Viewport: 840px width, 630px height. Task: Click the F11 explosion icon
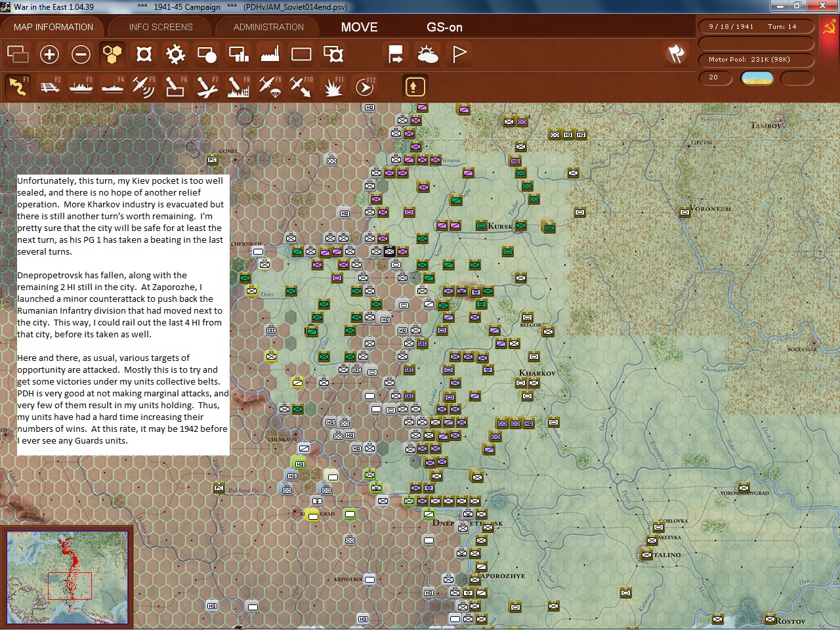(333, 86)
